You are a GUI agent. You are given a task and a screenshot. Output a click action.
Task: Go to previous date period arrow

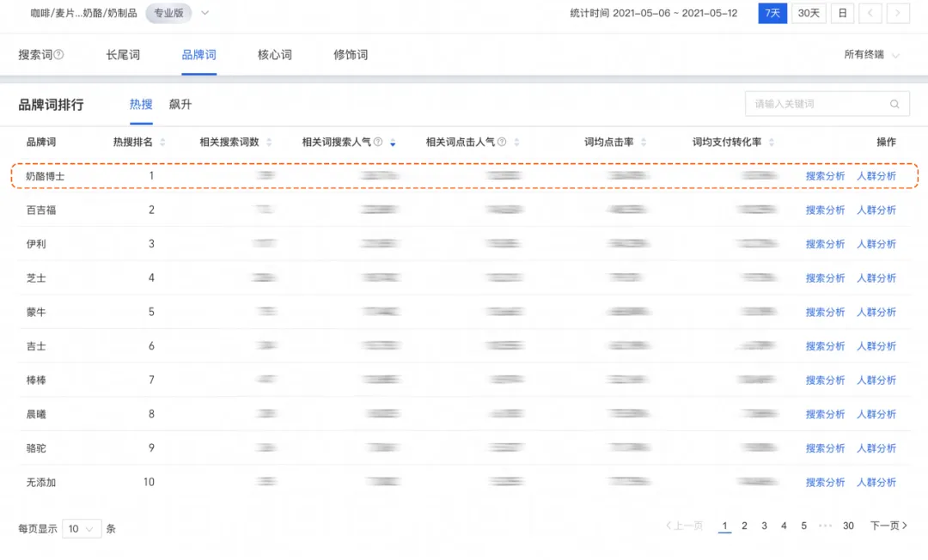tap(870, 13)
